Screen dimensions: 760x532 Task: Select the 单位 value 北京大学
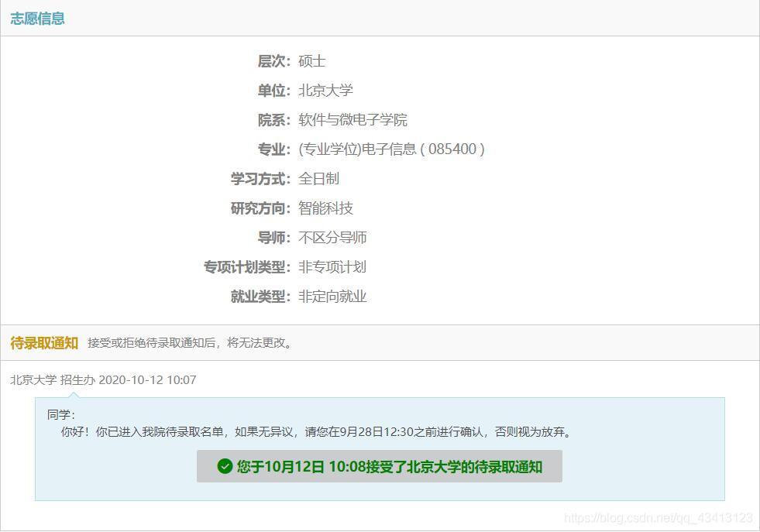[x=325, y=91]
